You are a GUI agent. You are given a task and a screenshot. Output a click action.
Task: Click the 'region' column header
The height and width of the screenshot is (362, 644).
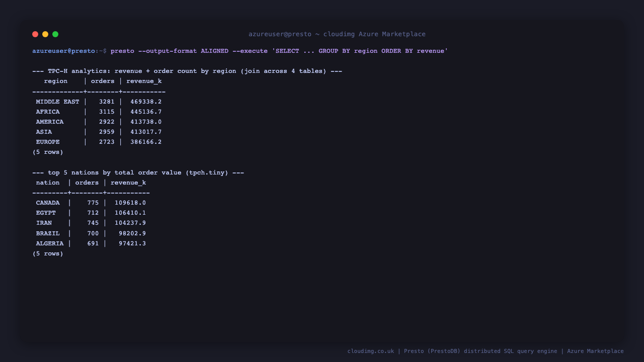(56, 81)
